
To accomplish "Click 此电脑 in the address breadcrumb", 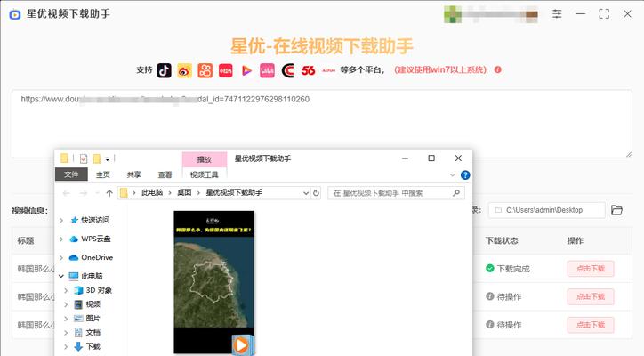I will (x=152, y=192).
